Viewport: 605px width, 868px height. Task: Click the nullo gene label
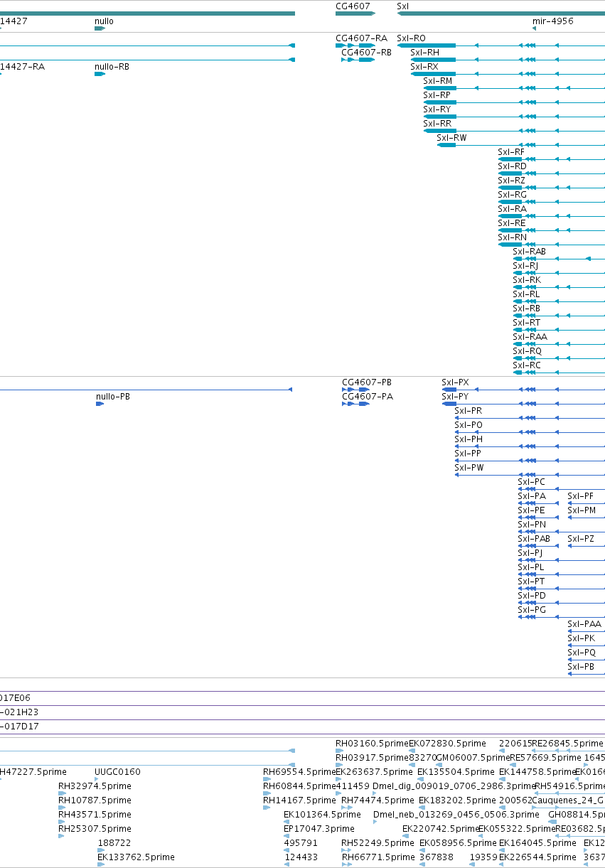(x=104, y=21)
